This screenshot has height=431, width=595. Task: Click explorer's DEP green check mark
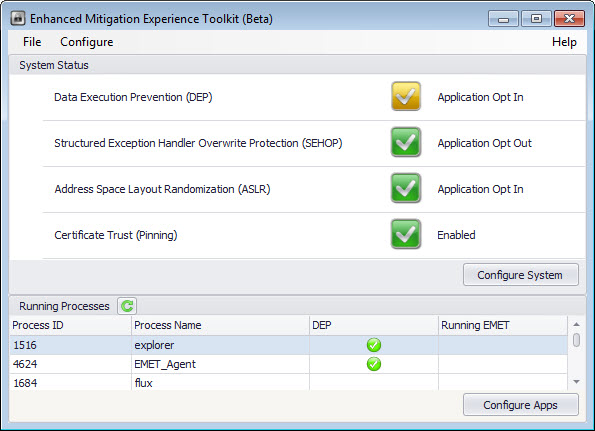click(x=374, y=345)
